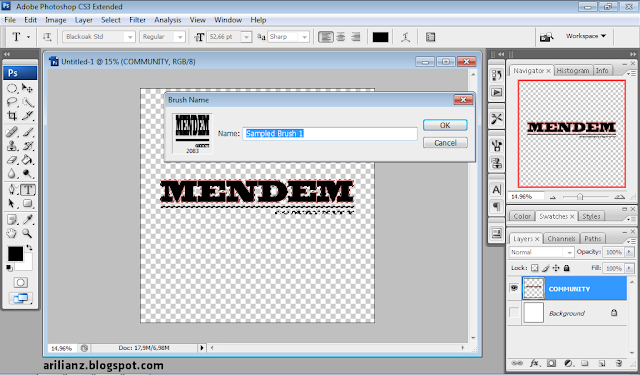Select the Path Selection tool
The image size is (640, 375).
[x=12, y=203]
